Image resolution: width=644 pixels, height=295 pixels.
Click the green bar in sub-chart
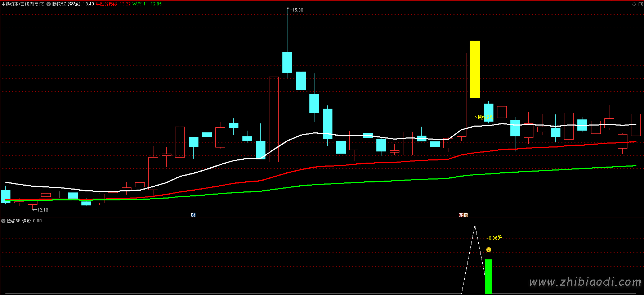coord(488,276)
